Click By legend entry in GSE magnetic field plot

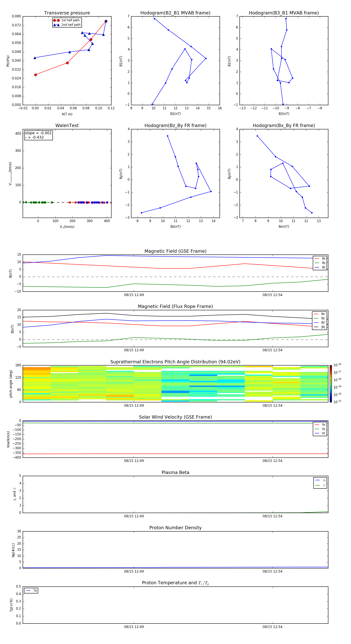(x=320, y=263)
